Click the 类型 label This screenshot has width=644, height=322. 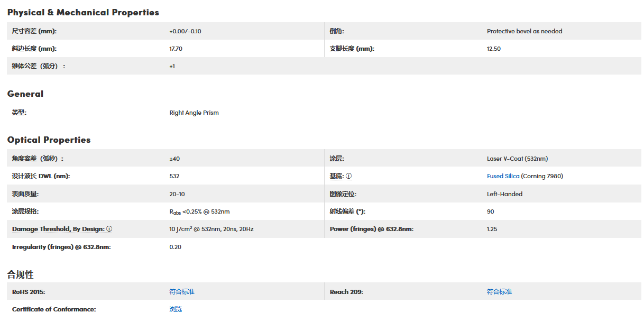[x=19, y=113]
